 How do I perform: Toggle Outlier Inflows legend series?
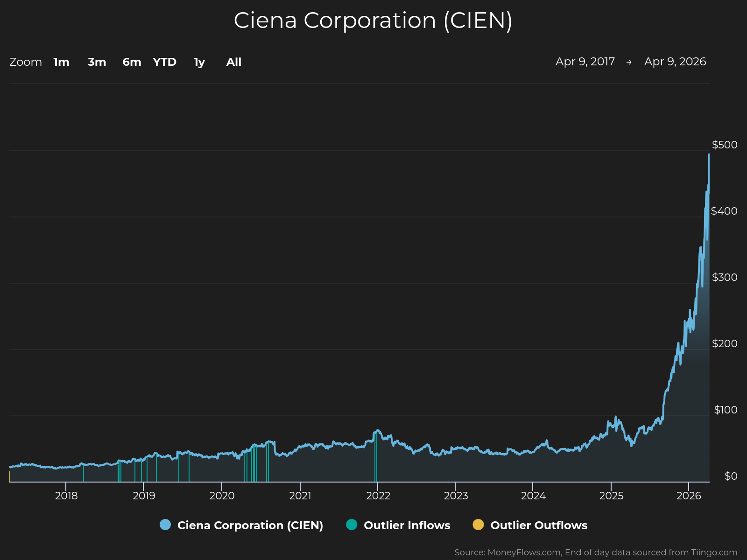(398, 525)
